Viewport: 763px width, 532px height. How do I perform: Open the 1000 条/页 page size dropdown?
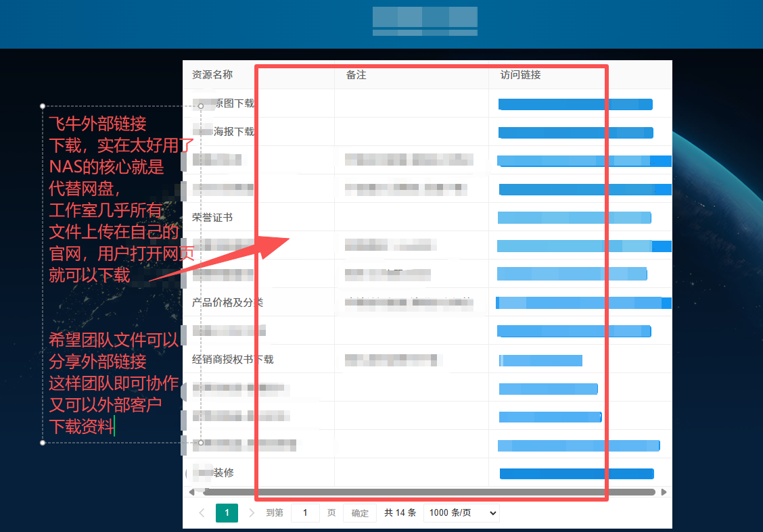point(461,512)
